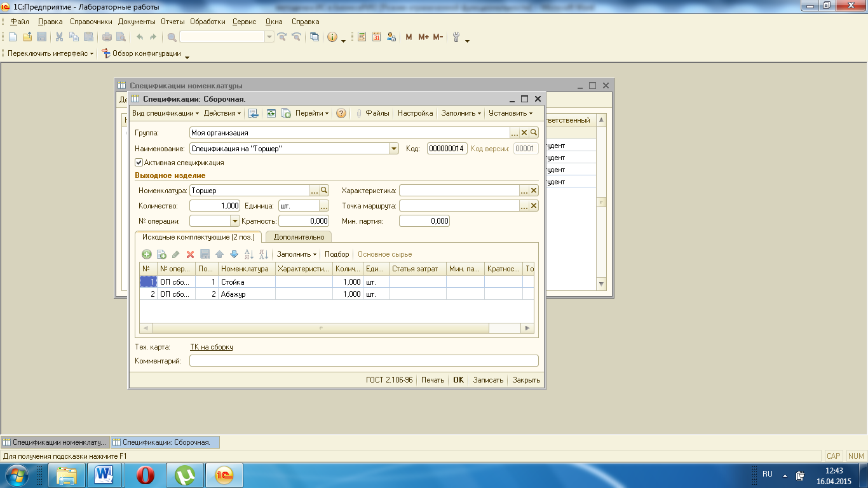Click the Закрыть button
Screen dimensions: 868x488
tap(526, 380)
